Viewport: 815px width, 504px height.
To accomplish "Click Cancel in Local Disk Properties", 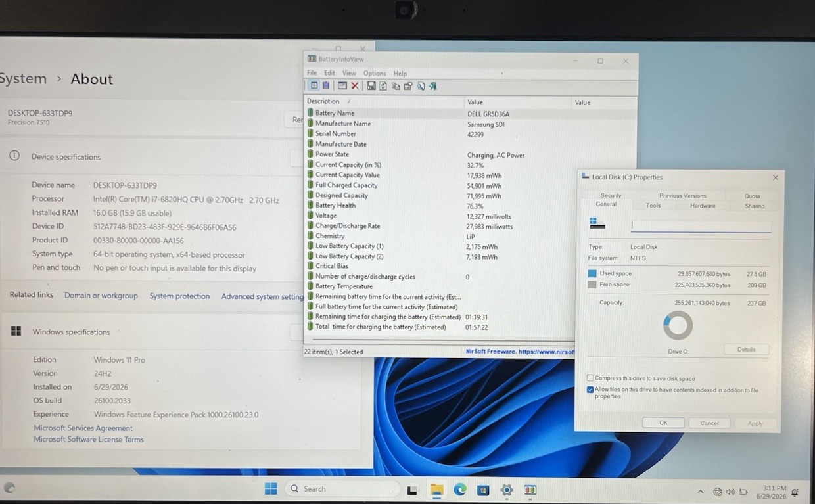I will coord(709,423).
